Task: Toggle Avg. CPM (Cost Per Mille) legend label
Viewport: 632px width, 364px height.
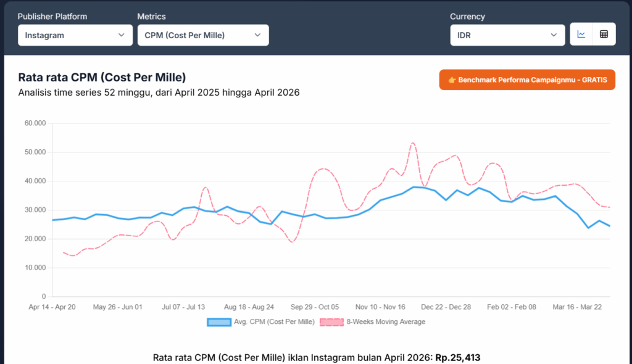Action: [x=274, y=322]
